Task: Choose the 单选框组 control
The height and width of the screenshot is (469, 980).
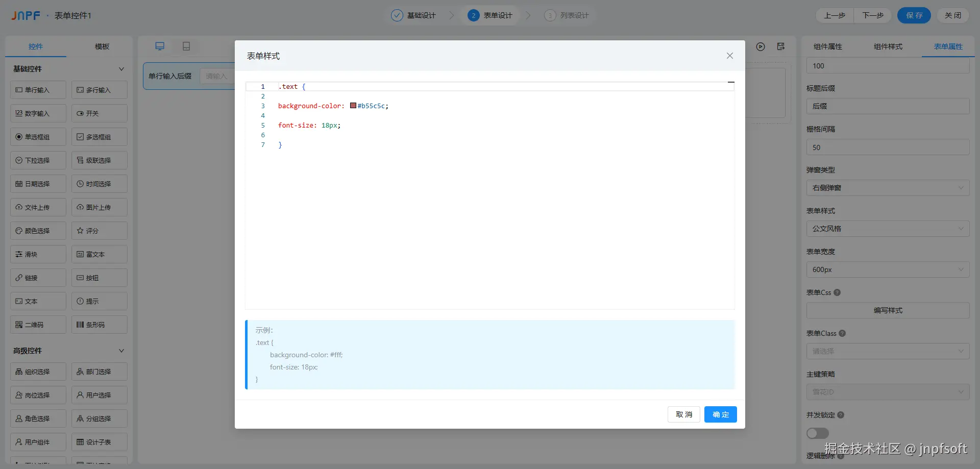Action: [x=38, y=137]
